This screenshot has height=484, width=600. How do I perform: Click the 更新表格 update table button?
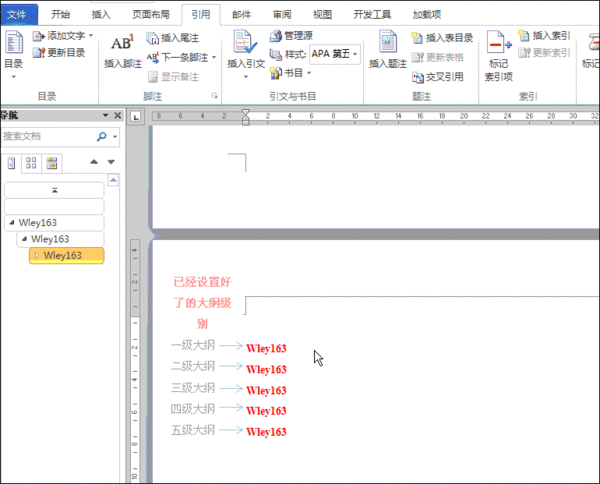click(x=437, y=57)
